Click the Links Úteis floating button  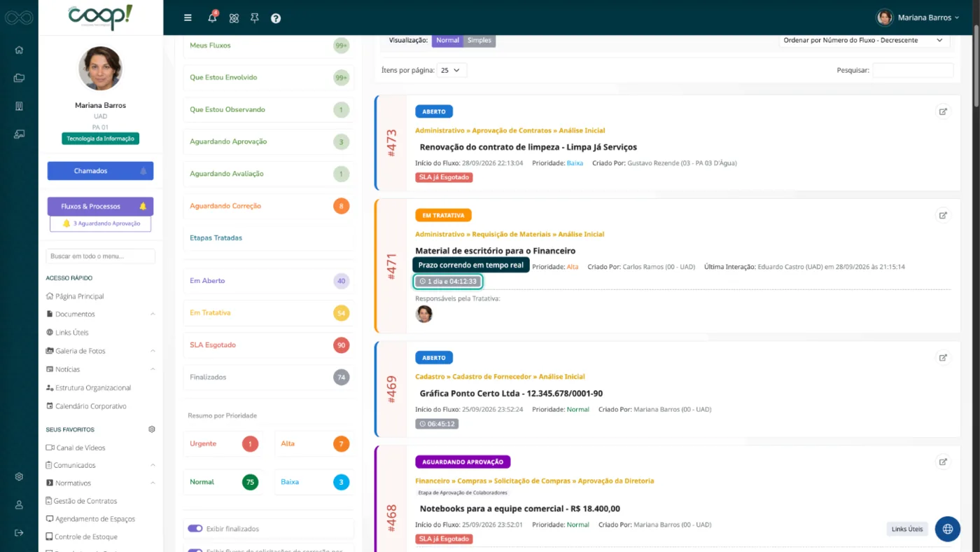(x=907, y=529)
